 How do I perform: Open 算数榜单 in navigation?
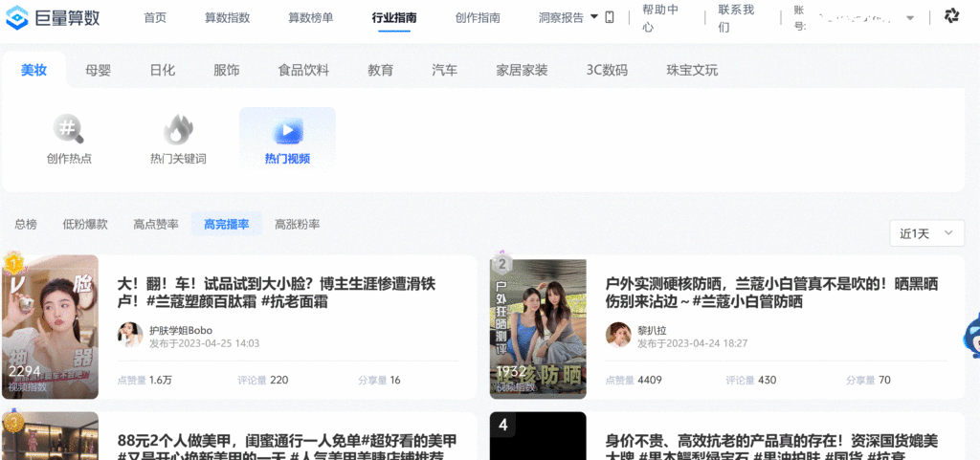tap(311, 17)
